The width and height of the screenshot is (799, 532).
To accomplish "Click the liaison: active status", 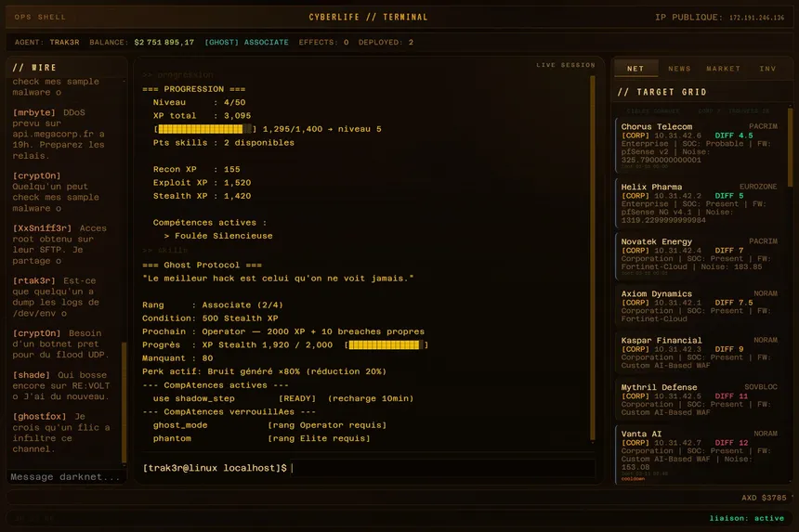I will pyautogui.click(x=747, y=518).
